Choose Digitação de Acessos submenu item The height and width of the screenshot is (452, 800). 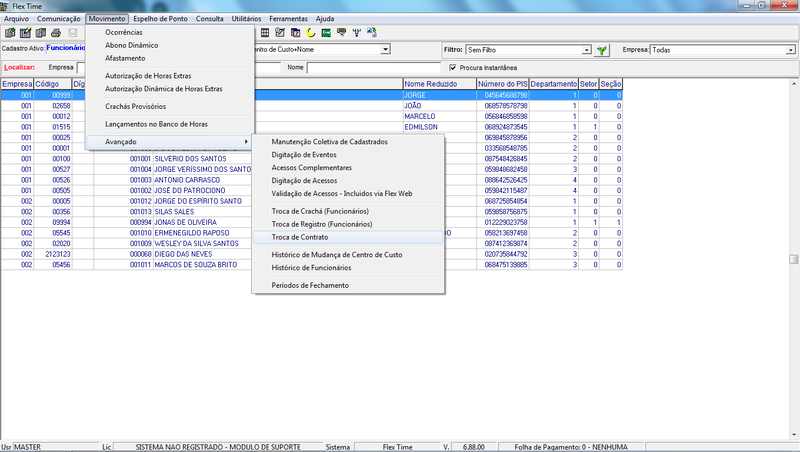(348, 181)
